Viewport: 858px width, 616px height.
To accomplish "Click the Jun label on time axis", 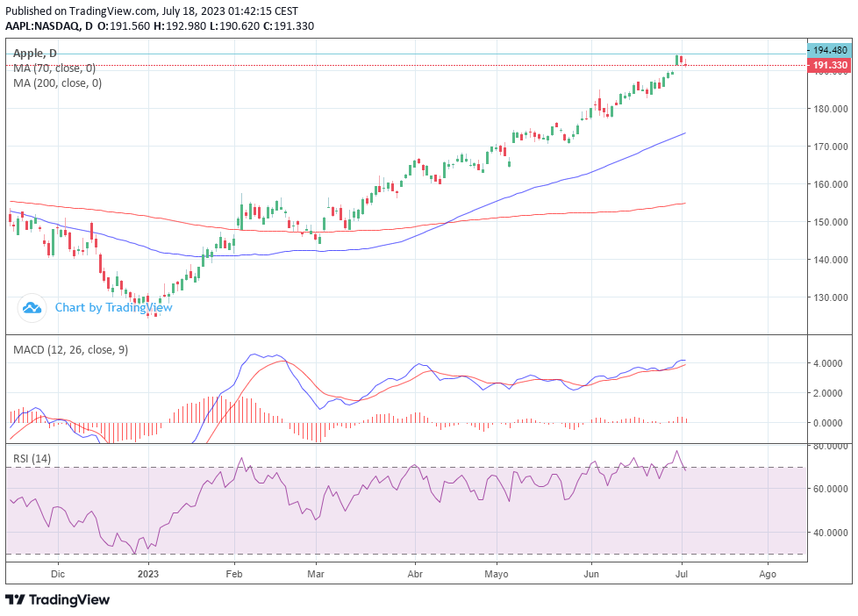I will (x=591, y=574).
